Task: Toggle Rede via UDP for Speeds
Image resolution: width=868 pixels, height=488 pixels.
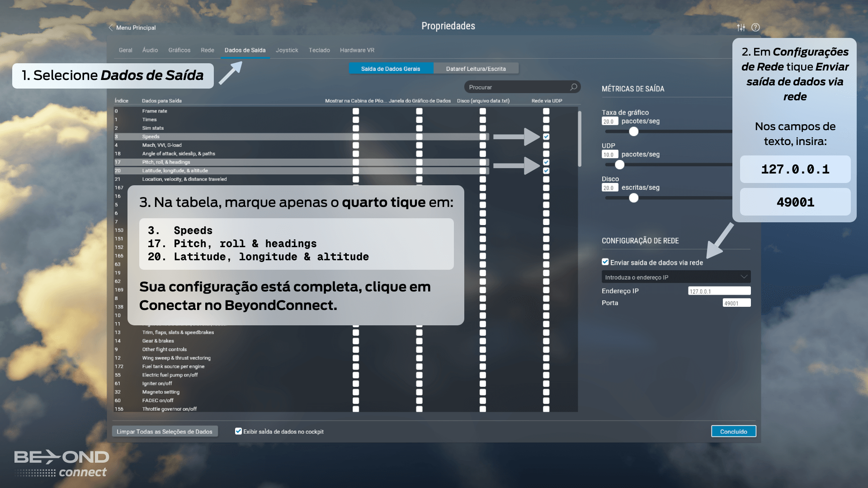Action: [x=546, y=136]
